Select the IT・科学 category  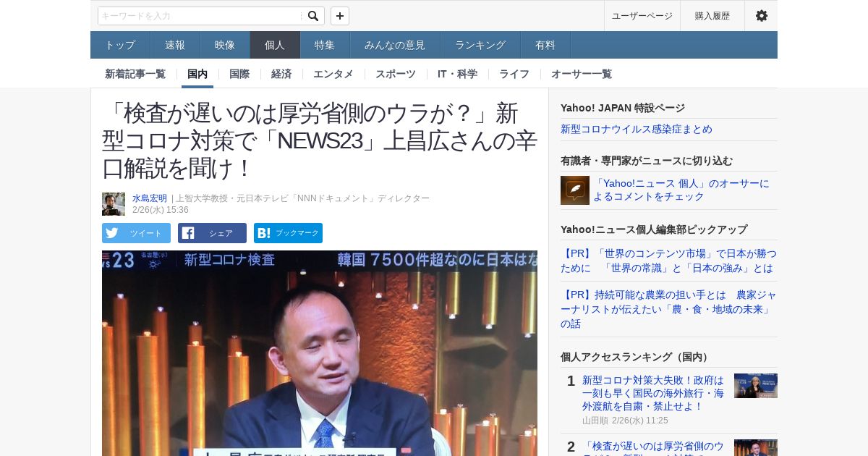(x=457, y=74)
